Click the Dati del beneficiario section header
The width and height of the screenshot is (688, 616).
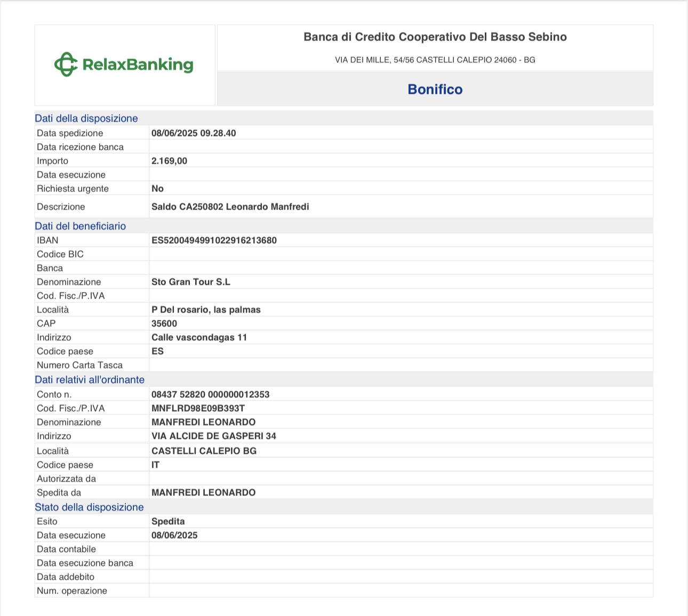(x=81, y=226)
